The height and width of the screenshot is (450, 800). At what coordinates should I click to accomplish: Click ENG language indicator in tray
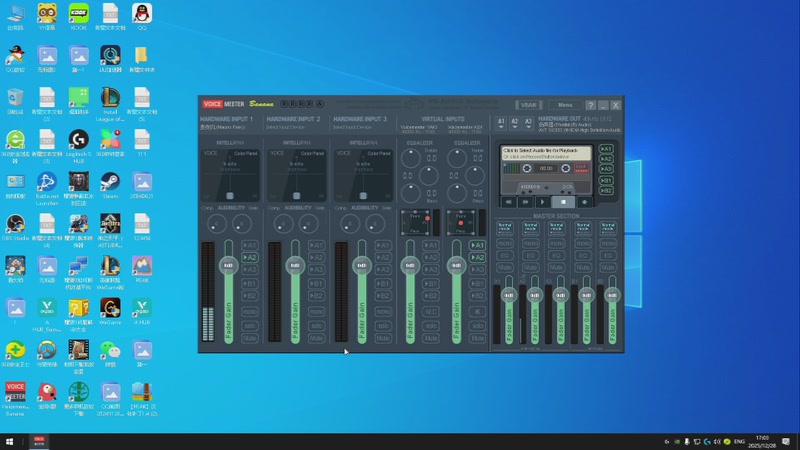point(739,441)
